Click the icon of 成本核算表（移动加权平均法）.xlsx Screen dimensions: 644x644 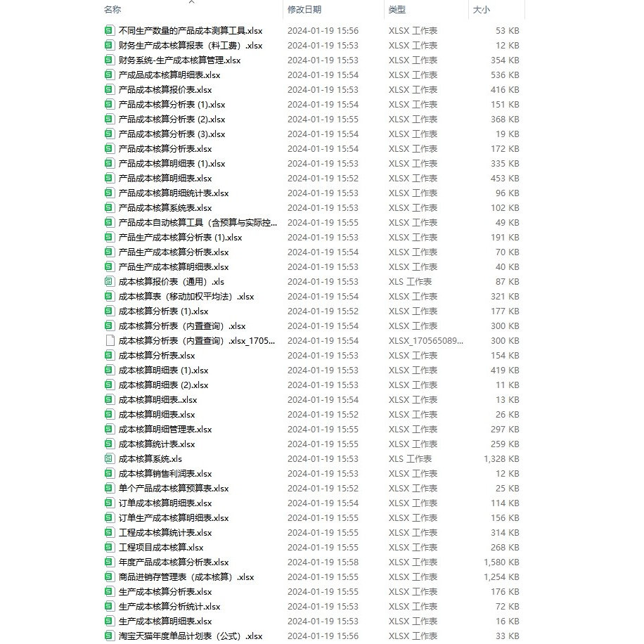[x=109, y=296]
